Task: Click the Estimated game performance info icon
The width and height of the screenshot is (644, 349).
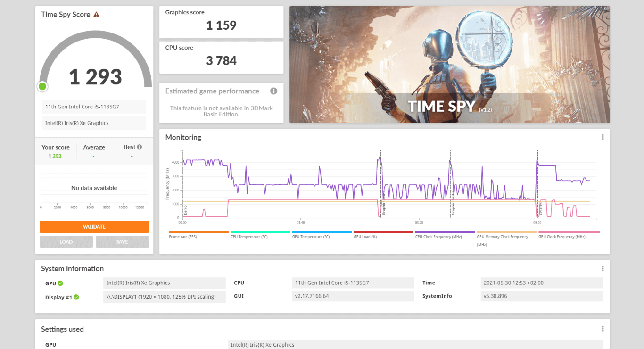Action: click(x=273, y=91)
